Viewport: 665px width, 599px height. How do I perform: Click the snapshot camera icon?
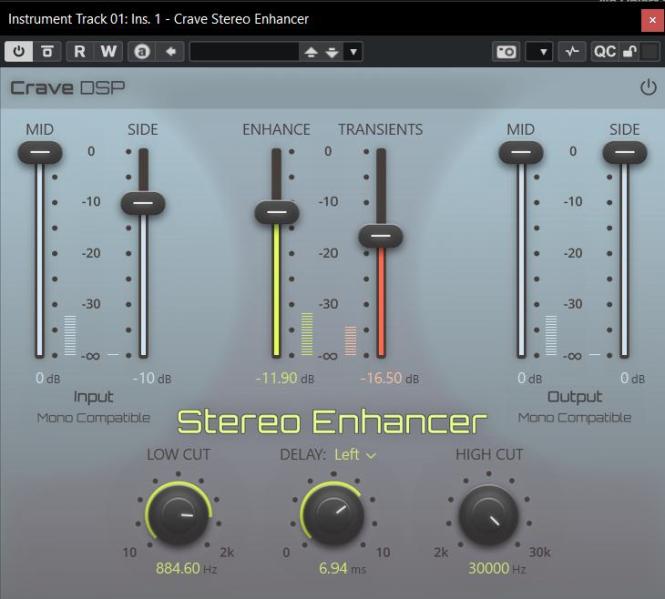pos(506,52)
